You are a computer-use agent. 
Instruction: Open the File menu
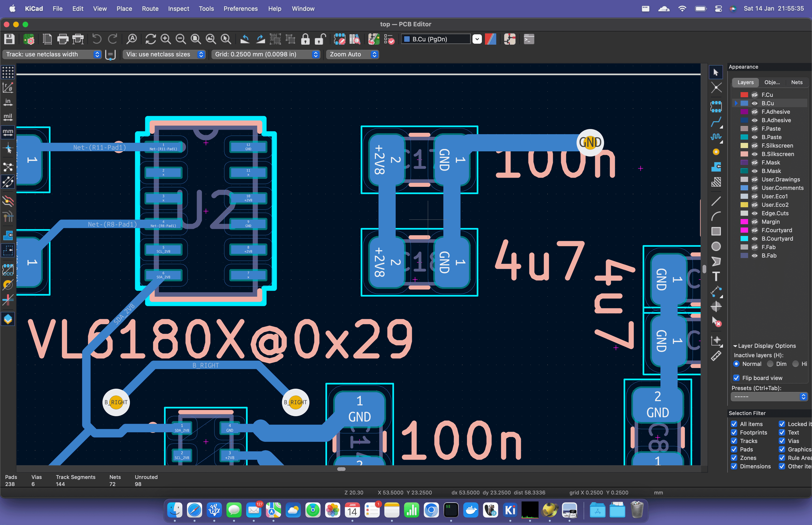pos(58,8)
